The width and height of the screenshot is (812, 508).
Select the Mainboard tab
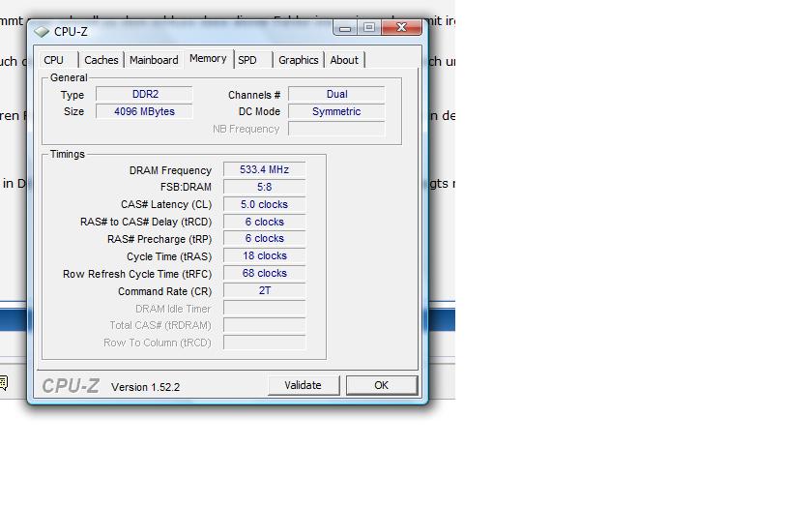coord(154,60)
